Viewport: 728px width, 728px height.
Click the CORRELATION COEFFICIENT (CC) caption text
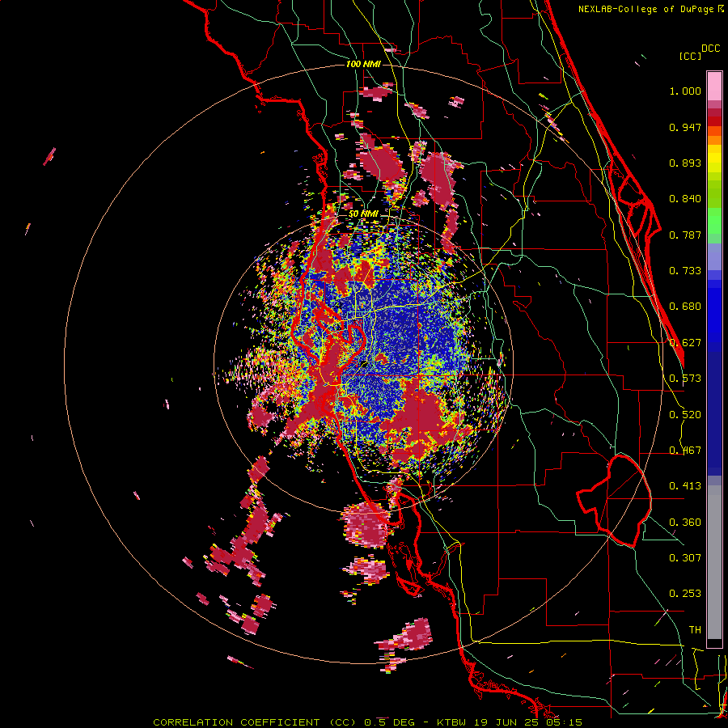255,722
